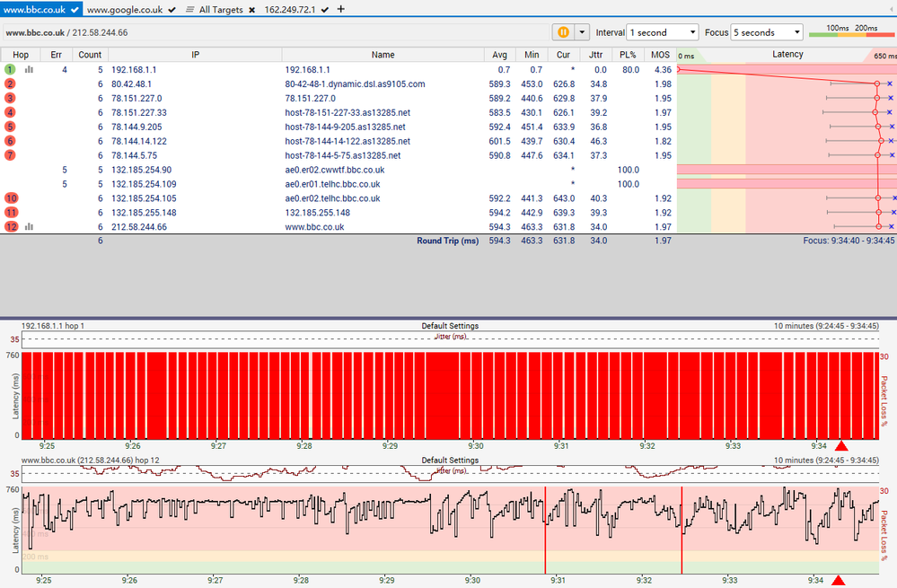897x588 pixels.
Task: Click checkmark icon on www.google.co.uk tab
Action: click(171, 10)
